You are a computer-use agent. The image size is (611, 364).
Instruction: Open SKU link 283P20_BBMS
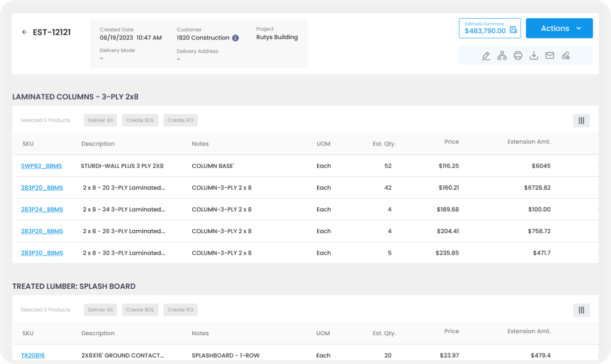(42, 188)
